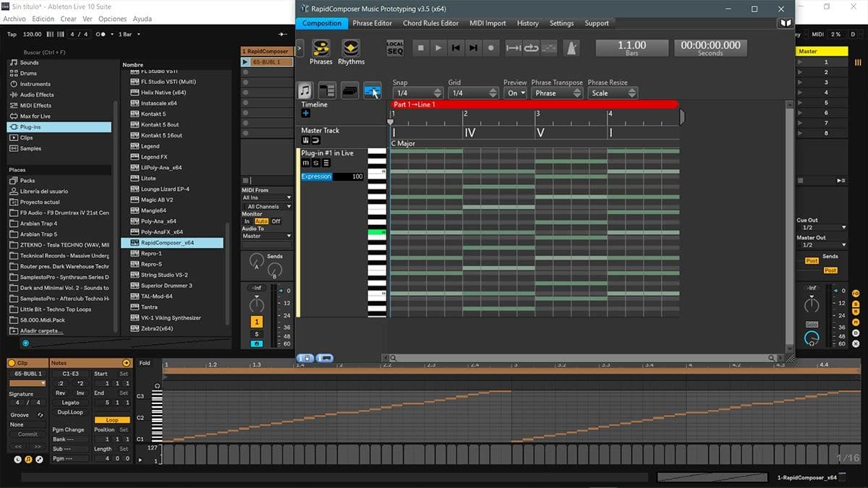
Task: Open the MIDI From All Ins dropdown
Action: coord(267,197)
